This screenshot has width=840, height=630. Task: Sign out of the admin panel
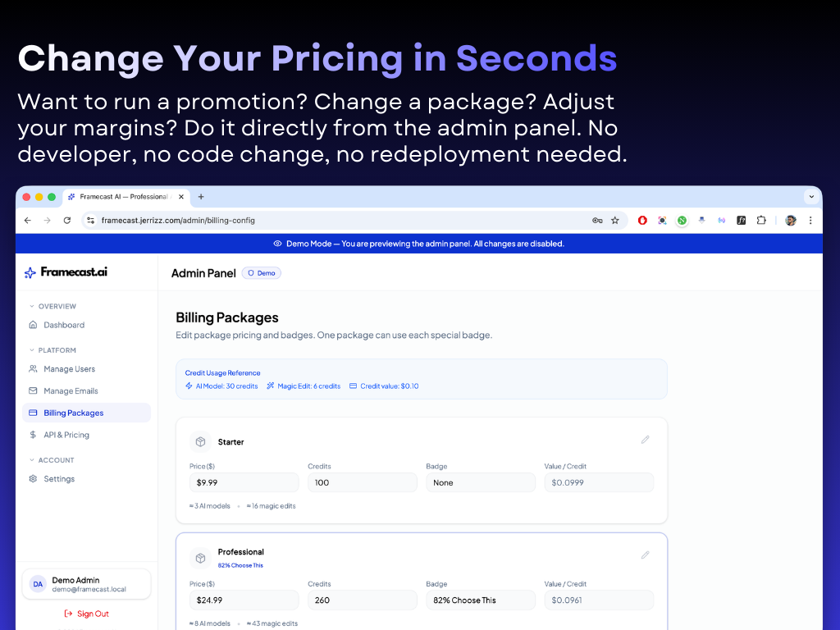[86, 614]
